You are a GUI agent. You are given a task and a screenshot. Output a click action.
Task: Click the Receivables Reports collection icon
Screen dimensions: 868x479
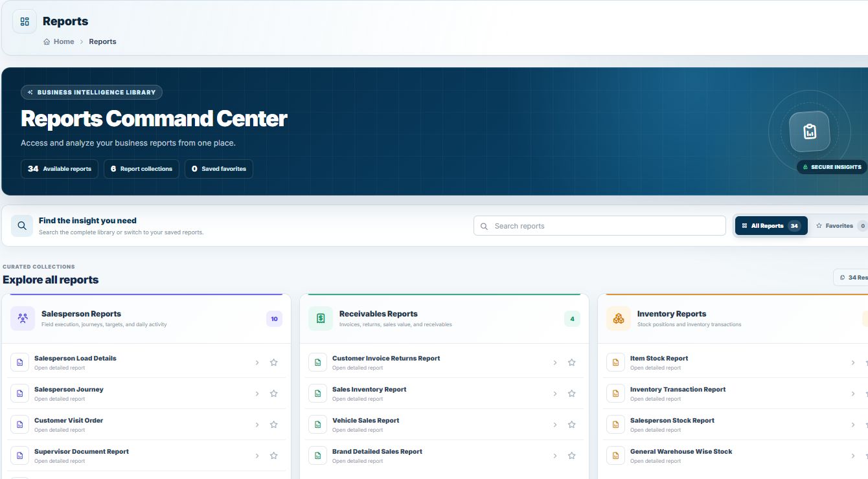tap(321, 318)
